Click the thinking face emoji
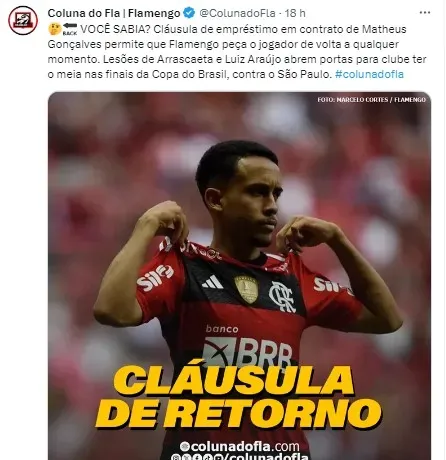The height and width of the screenshot is (460, 446). pyautogui.click(x=54, y=29)
